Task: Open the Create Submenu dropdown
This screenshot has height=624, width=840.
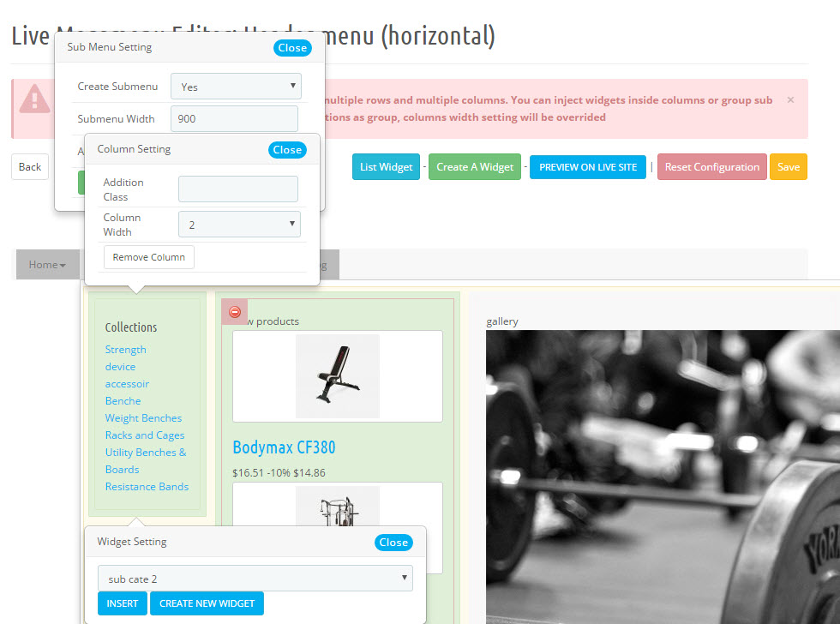Action: click(x=236, y=87)
